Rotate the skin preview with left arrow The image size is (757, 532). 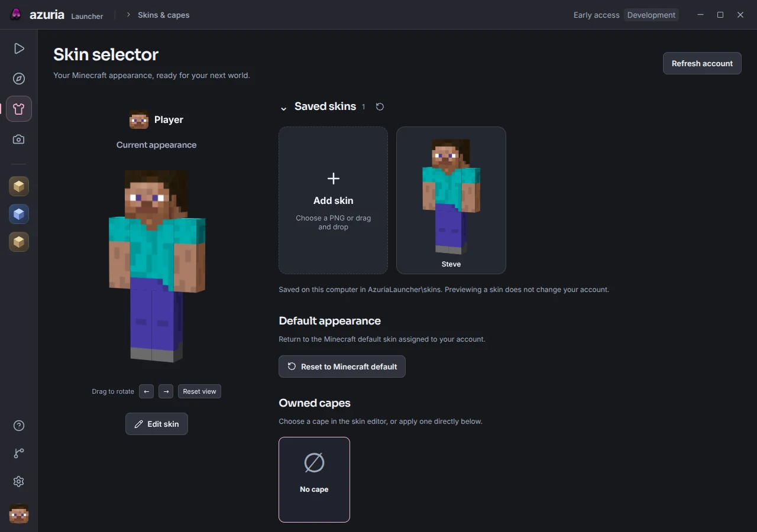[x=147, y=391]
